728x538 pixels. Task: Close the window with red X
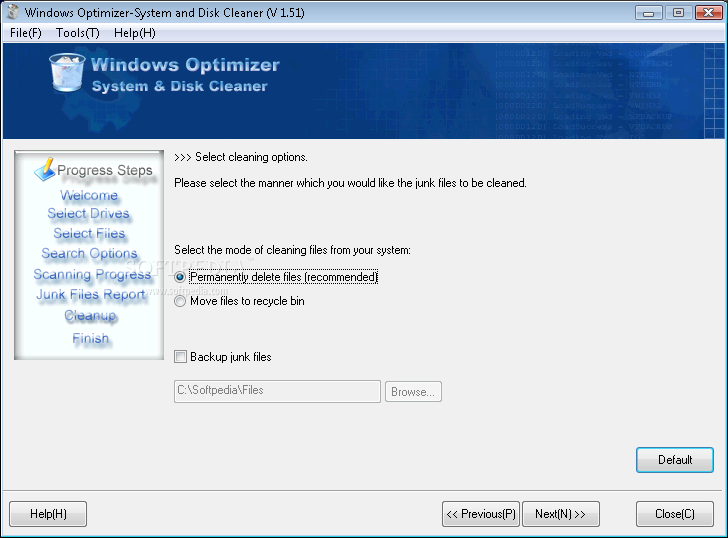(708, 13)
